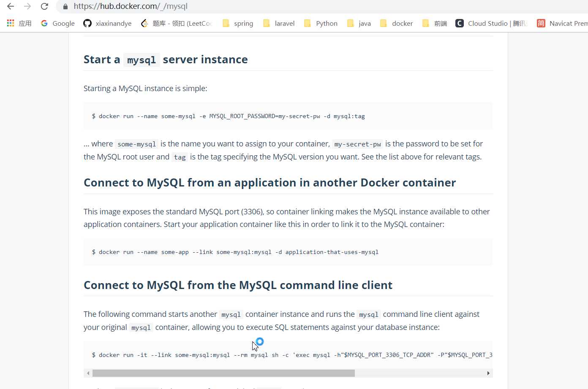This screenshot has width=588, height=389.
Task: Click the Google logo icon in the bookmarks bar
Action: (x=44, y=23)
